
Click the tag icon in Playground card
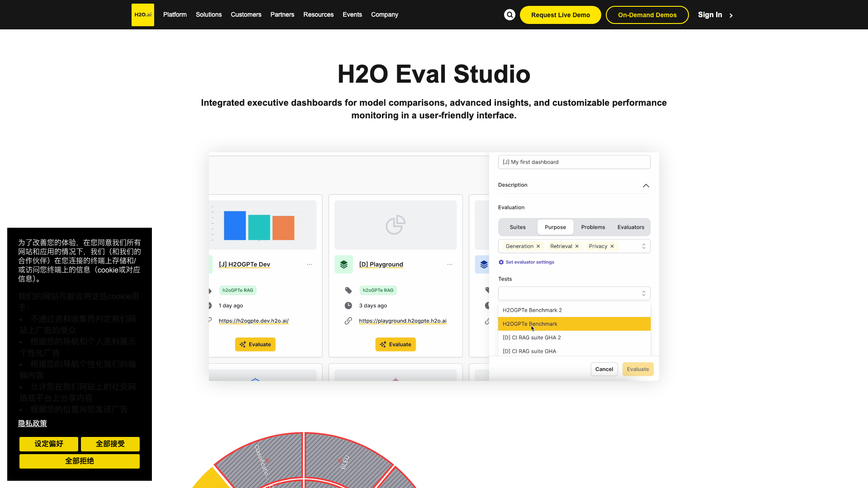coord(348,290)
